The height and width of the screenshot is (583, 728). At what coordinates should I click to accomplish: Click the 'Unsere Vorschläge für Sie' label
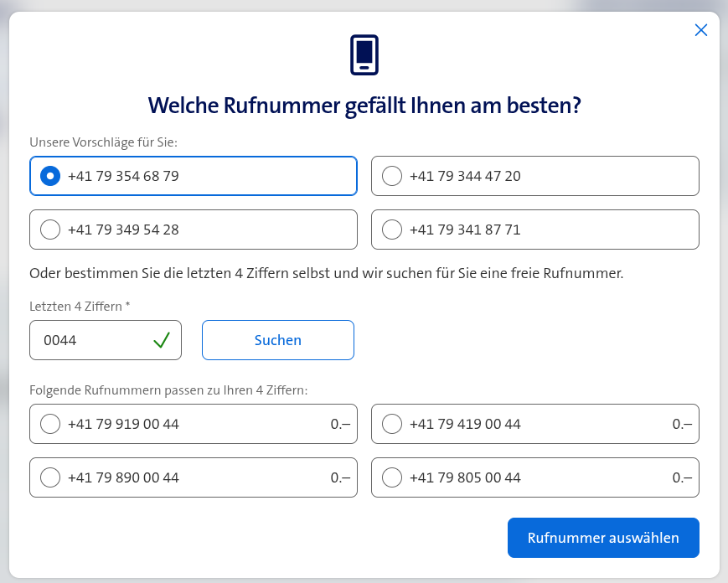point(103,142)
